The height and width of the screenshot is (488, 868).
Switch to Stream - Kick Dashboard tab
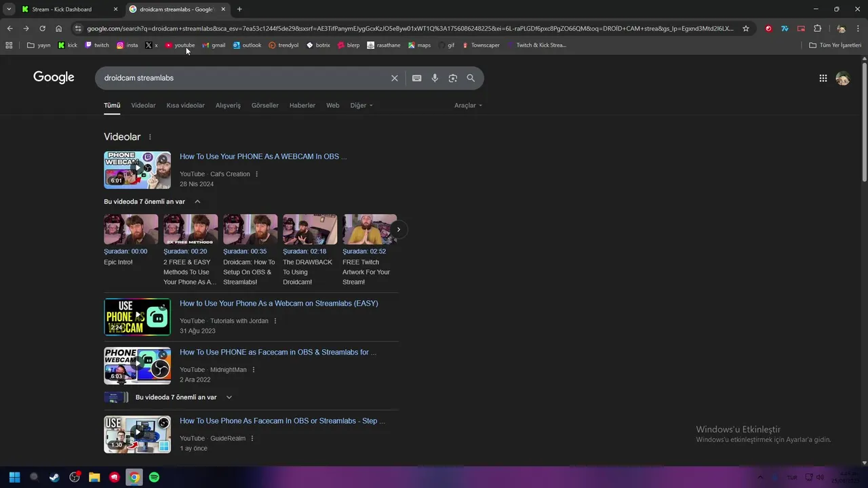click(x=69, y=9)
